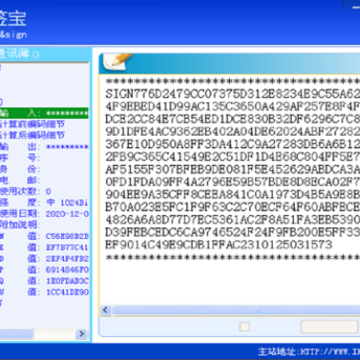Click the 通讯簿 0 panel header
The image size is (360, 360).
point(45,54)
